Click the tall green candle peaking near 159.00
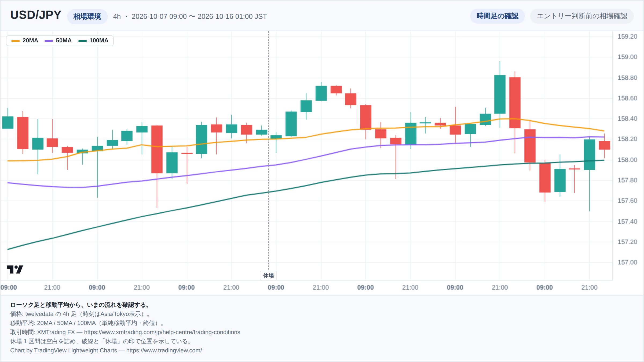 pos(500,94)
